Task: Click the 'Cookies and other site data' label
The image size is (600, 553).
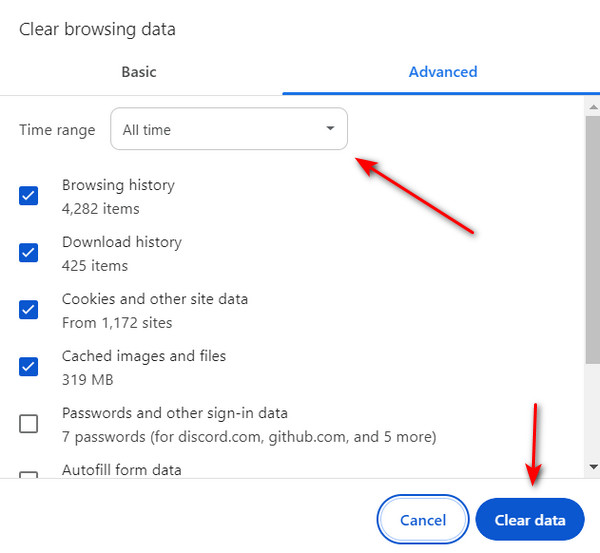Action: click(x=155, y=299)
